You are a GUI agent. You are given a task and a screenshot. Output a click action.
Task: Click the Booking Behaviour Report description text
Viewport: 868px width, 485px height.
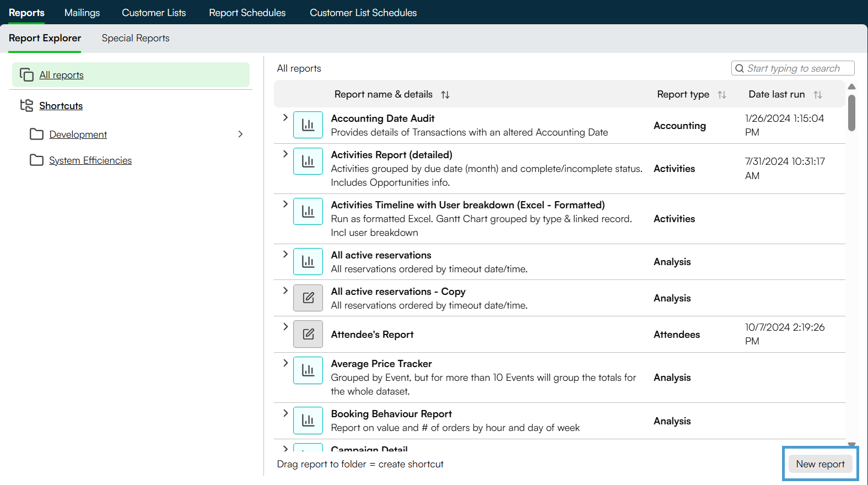tap(455, 428)
